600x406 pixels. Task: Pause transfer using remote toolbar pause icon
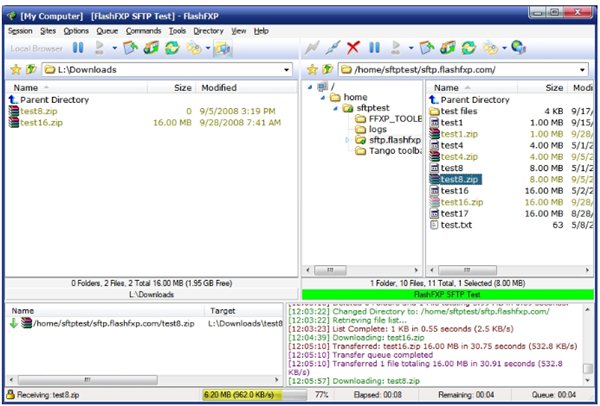[374, 47]
